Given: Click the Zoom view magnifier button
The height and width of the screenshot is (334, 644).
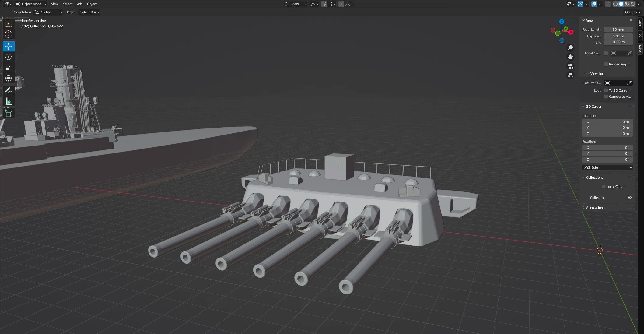Looking at the screenshot, I should pos(570,48).
